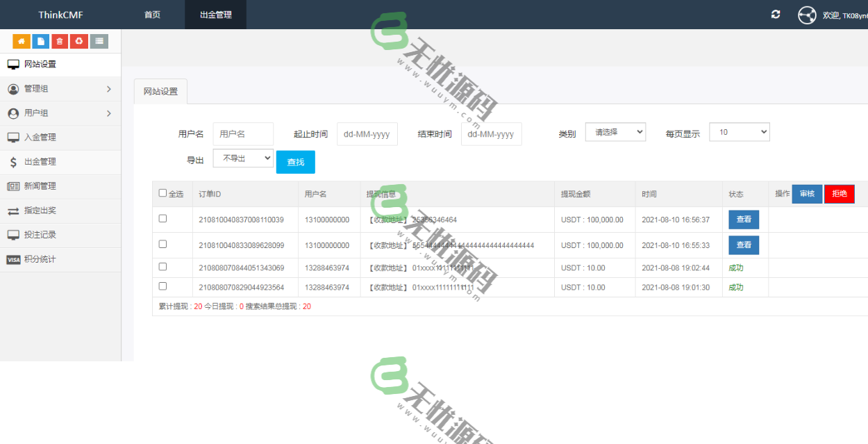Screen dimensions: 868x444
Task: Open the 类别 请选择 dropdown
Action: pos(615,132)
